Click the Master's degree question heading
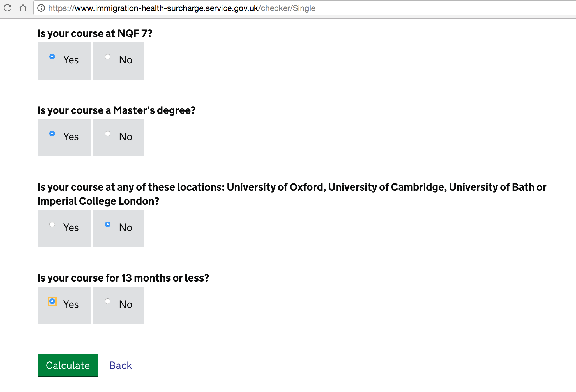 (116, 110)
